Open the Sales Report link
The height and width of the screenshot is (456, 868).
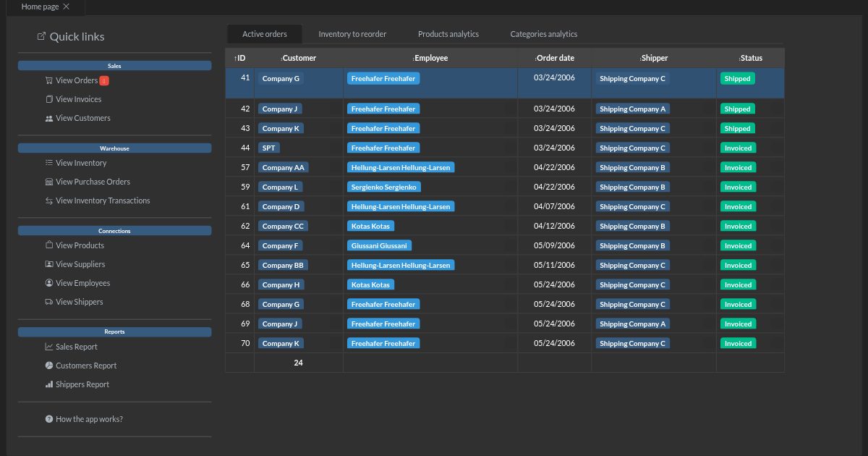pyautogui.click(x=77, y=347)
